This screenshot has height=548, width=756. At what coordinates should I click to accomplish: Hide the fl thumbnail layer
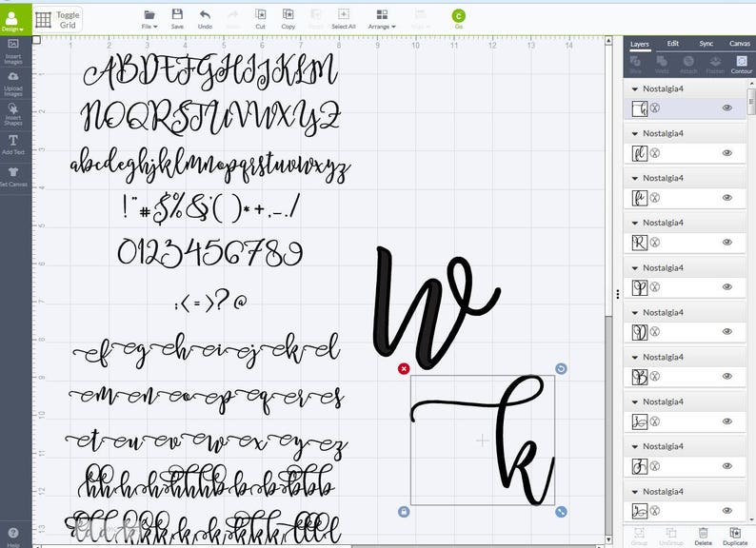727,153
